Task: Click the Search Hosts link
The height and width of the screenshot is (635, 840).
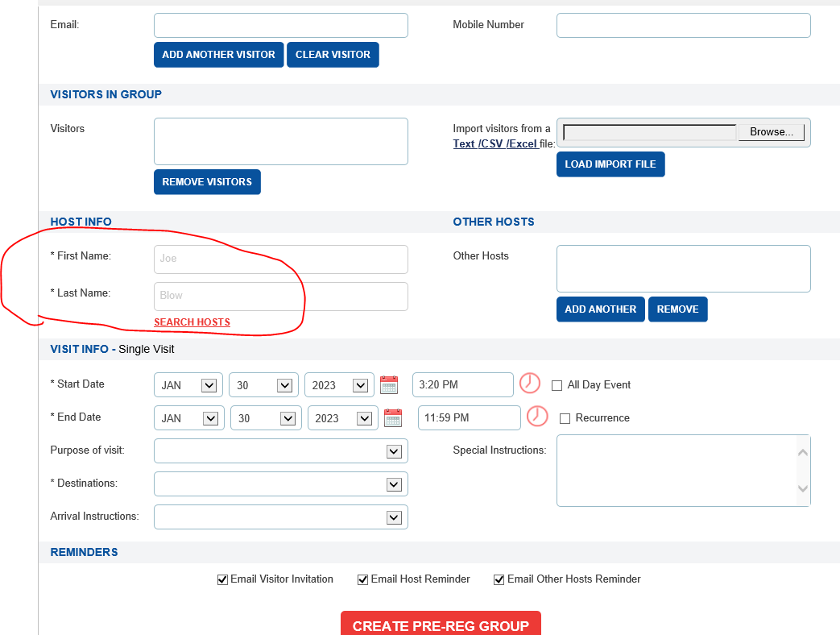Action: 192,322
